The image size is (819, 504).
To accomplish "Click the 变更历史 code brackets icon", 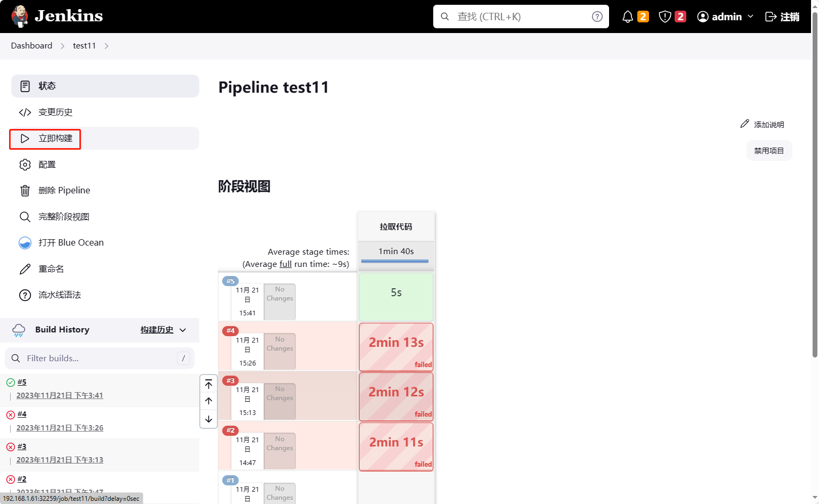I will (25, 112).
